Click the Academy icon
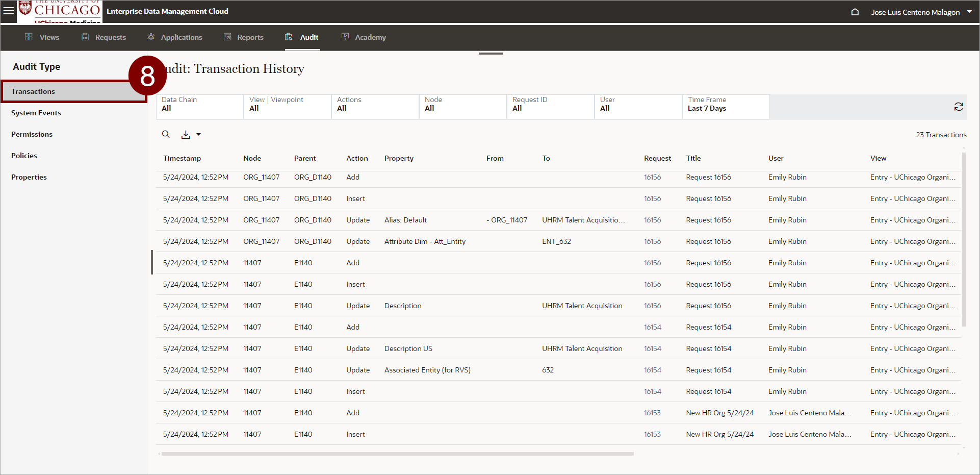 [345, 37]
